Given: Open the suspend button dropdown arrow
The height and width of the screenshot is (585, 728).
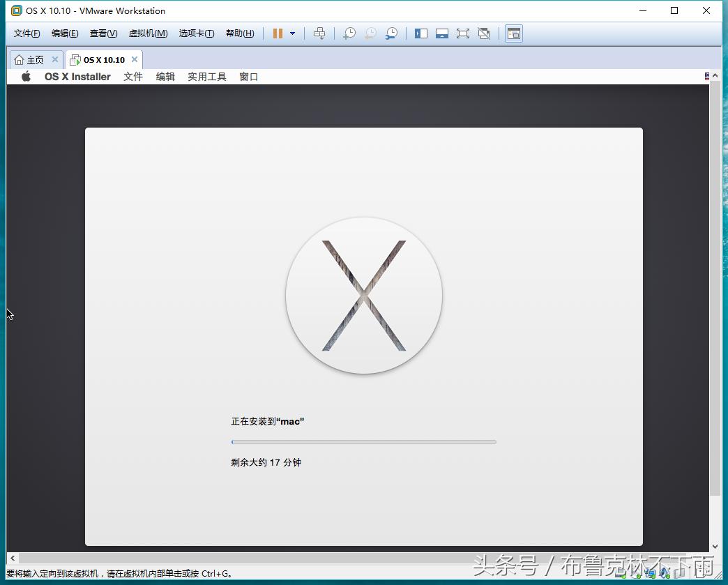Looking at the screenshot, I should [x=292, y=33].
